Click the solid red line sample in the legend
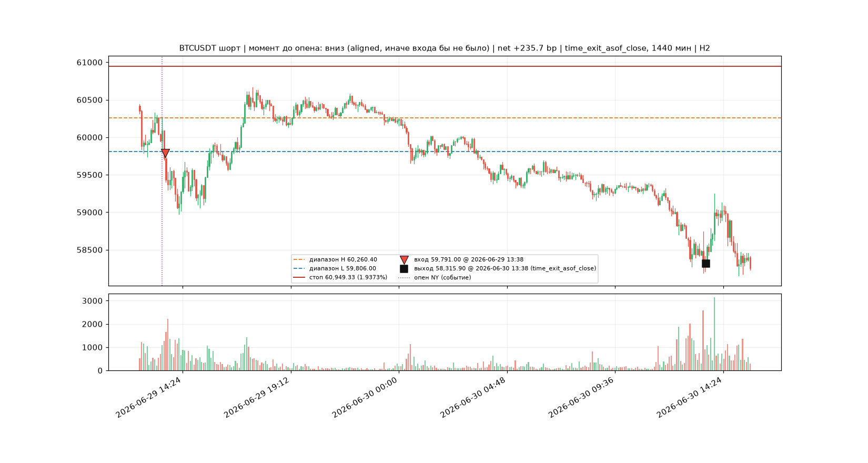 (x=299, y=277)
